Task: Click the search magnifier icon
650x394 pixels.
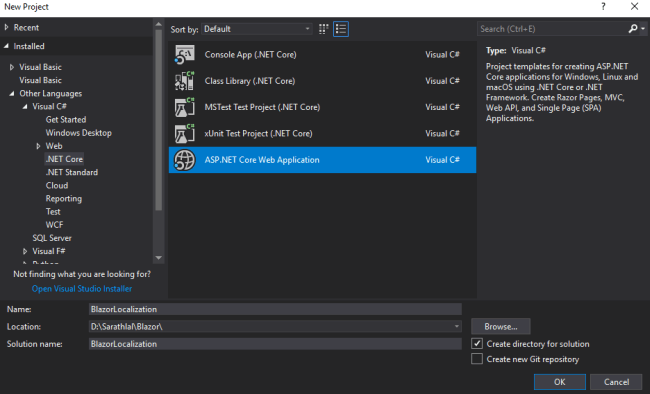Action: coord(633,29)
